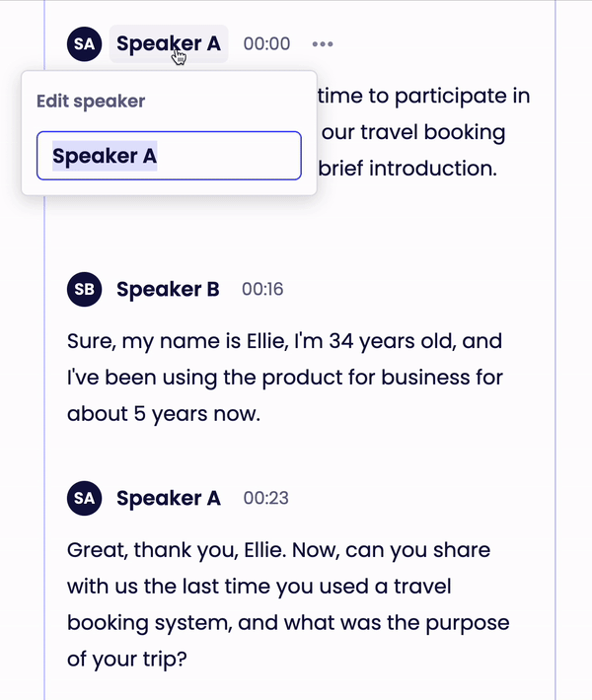Jump to the 00:23 timestamp

tap(265, 498)
